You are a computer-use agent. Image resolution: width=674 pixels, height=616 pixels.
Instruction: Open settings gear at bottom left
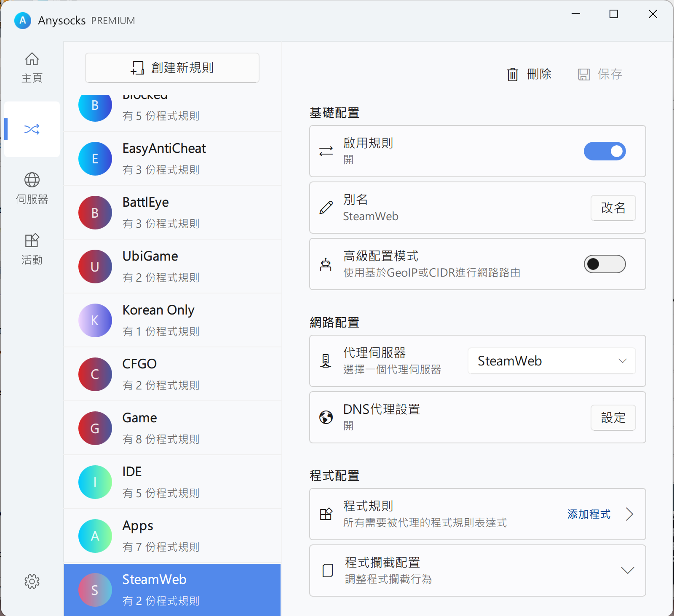point(32,581)
